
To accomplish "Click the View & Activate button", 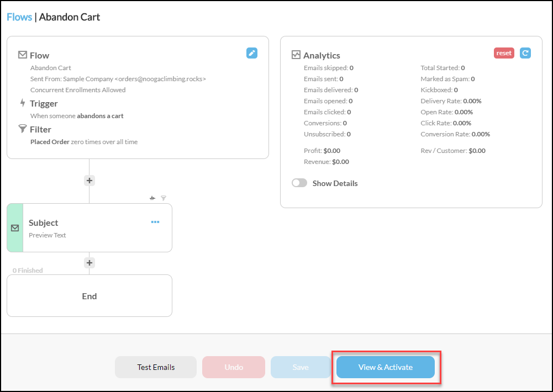I will [x=386, y=367].
